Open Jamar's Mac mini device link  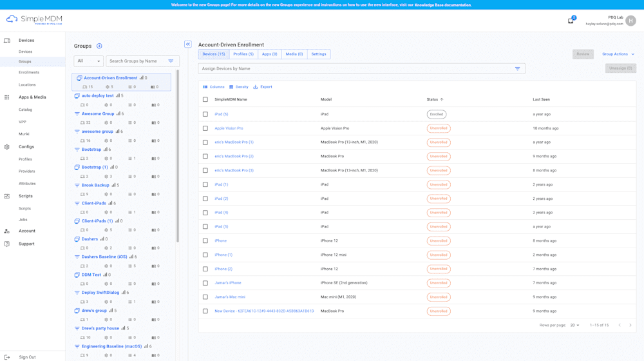coord(230,297)
